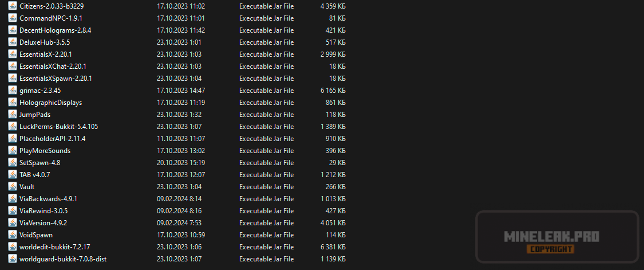Click the LuckPerms-Bukkit jar file icon

coord(13,126)
